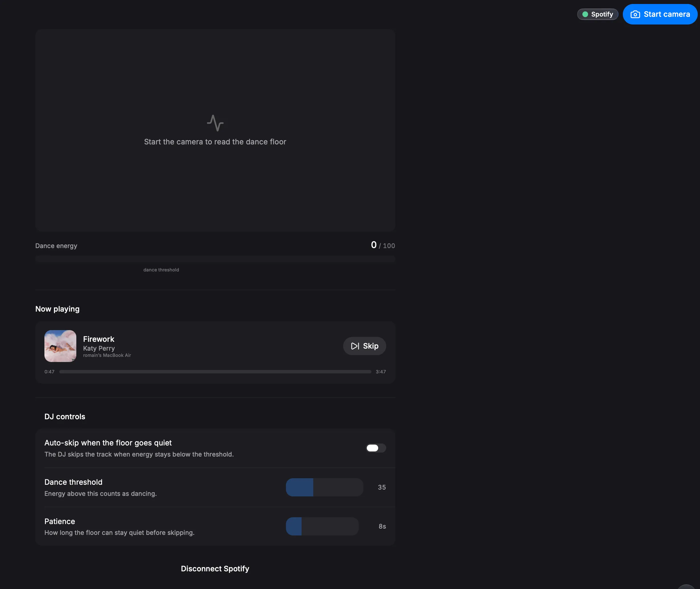Image resolution: width=700 pixels, height=589 pixels.
Task: Click the green Spotify status dot
Action: [585, 14]
